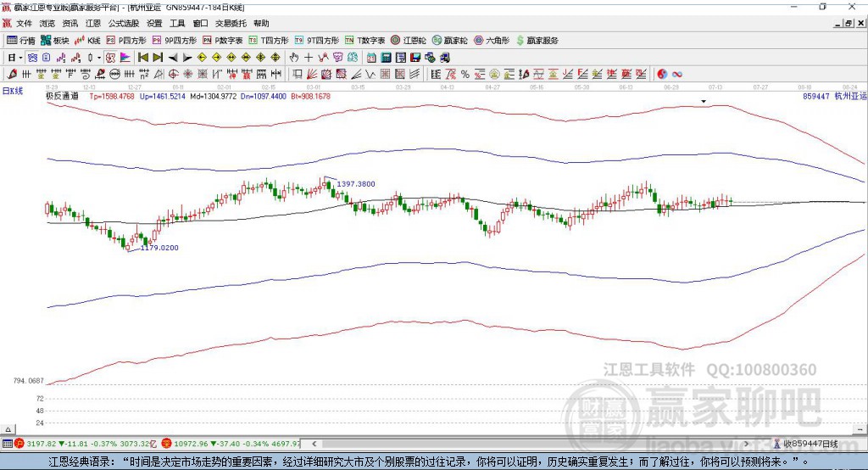Switch to the K线 chart view

coord(87,41)
